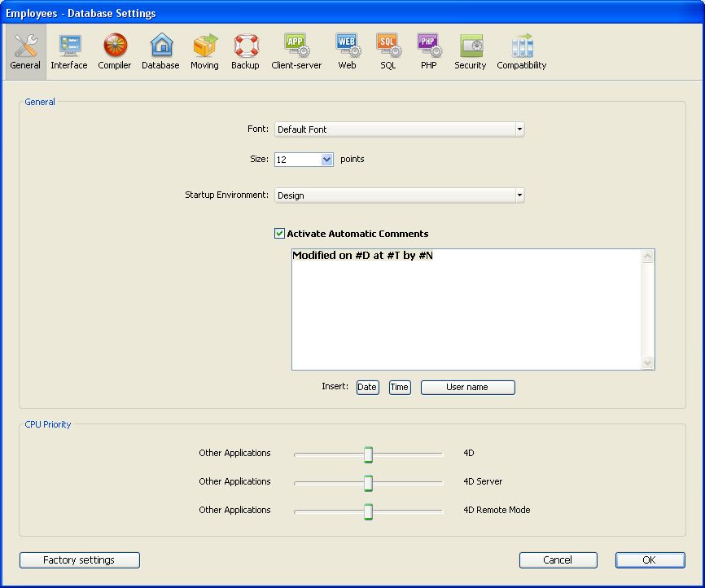
Task: Open the Interface settings page icon
Action: 69,46
